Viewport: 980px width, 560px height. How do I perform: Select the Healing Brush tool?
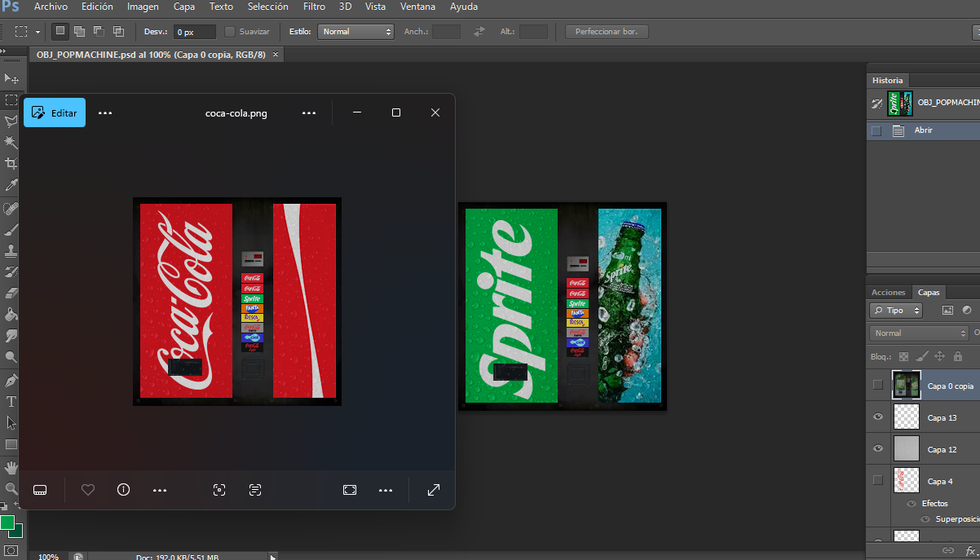point(11,209)
